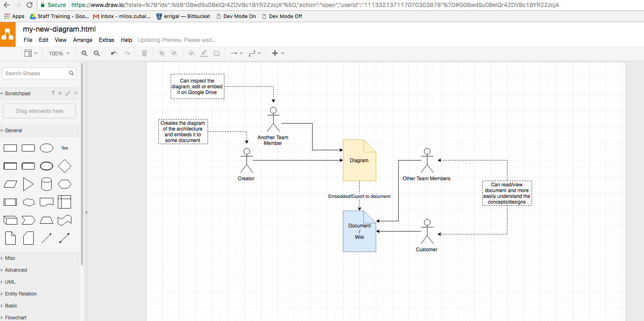The height and width of the screenshot is (321, 644).
Task: Click the Zoom Out magnifier icon
Action: [x=97, y=53]
